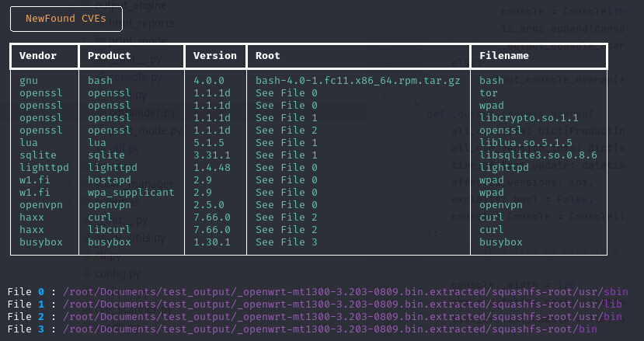Click the libsqlite3.so.0.8.6 filename
644x341 pixels.
coord(538,155)
